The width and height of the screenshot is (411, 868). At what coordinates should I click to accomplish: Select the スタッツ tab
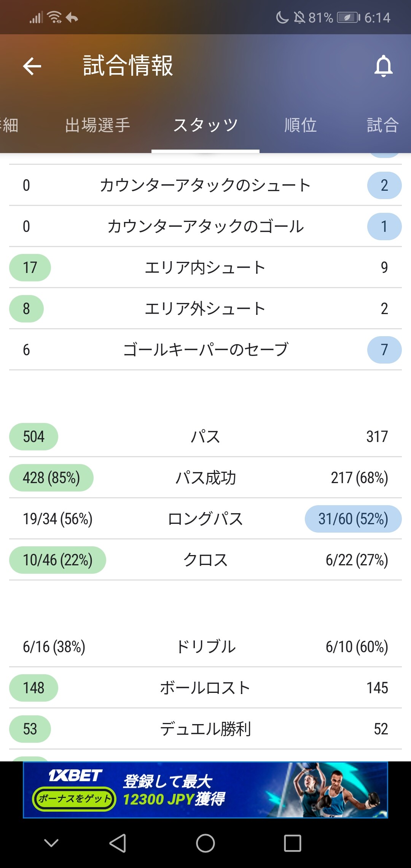(205, 125)
